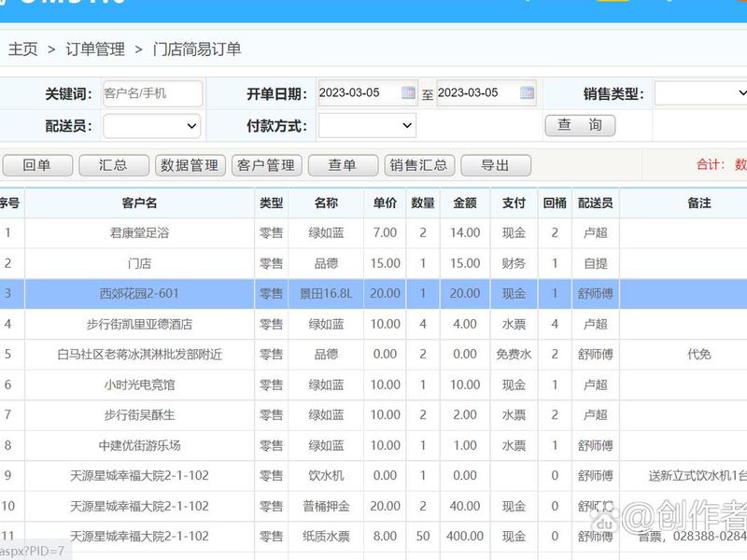Screen dimensions: 747x560
Task: Open the end date calendar picker icon
Action: (527, 92)
